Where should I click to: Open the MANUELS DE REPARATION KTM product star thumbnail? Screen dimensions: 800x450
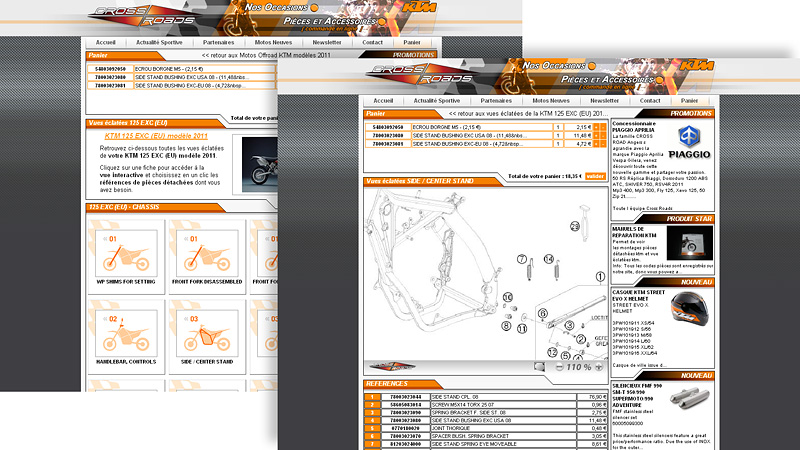point(690,244)
